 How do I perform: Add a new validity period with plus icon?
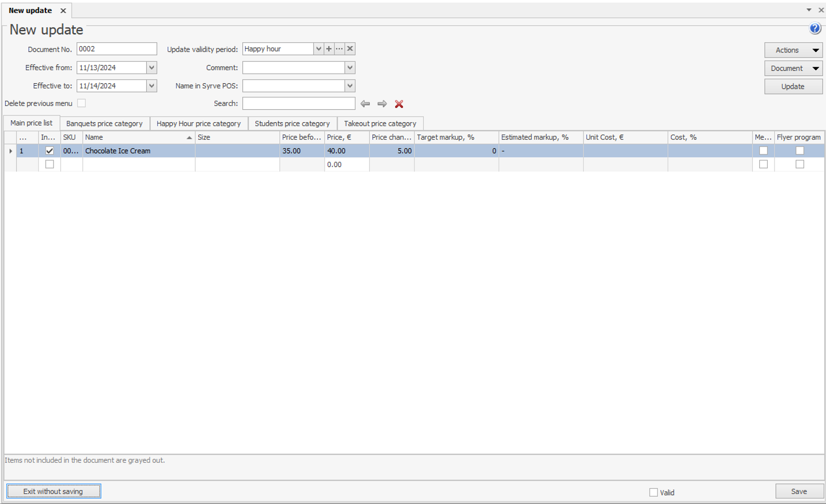tap(329, 49)
